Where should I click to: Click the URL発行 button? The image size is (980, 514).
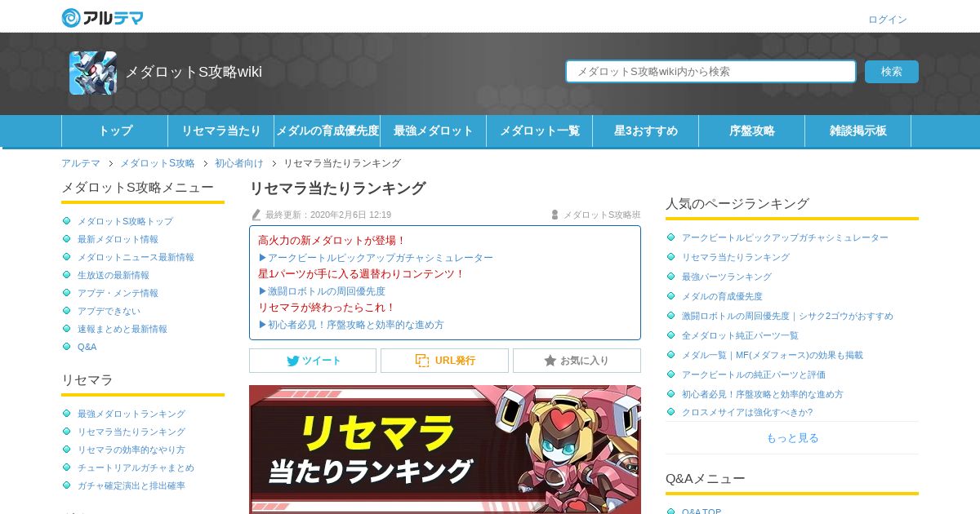coord(444,361)
